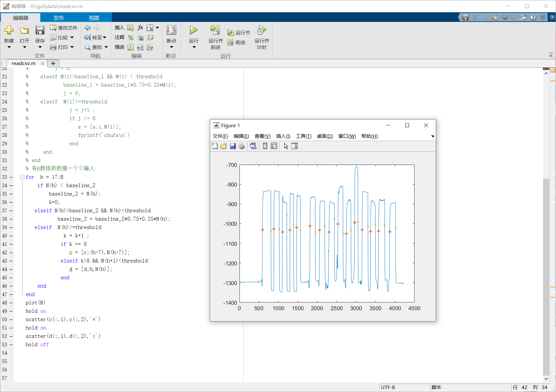The height and width of the screenshot is (392, 556).
Task: Click 前进 (Advance) in Run group
Action: pyautogui.click(x=237, y=42)
